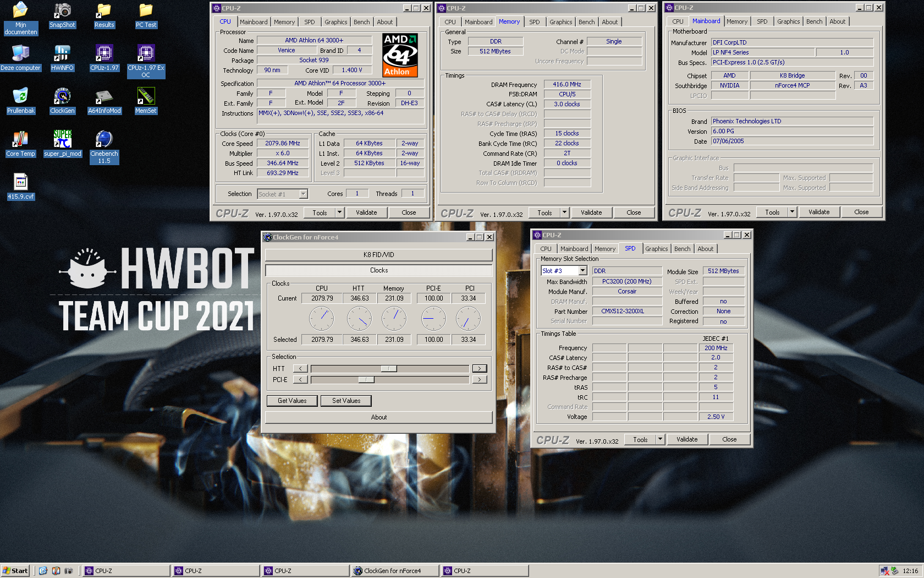Open the Slot #3 memory slot dropdown
This screenshot has height=578, width=924.
[582, 271]
